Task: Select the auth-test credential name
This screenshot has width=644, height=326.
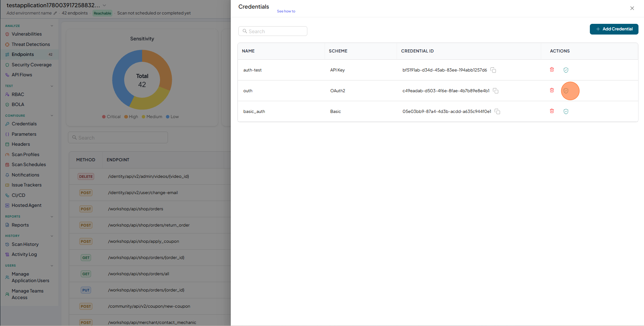Action: pyautogui.click(x=252, y=70)
